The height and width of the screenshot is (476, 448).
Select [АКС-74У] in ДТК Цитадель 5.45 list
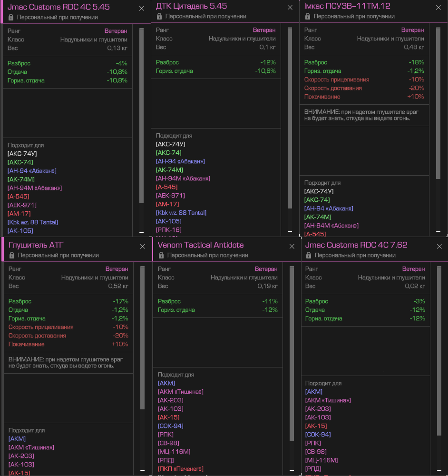click(x=170, y=144)
